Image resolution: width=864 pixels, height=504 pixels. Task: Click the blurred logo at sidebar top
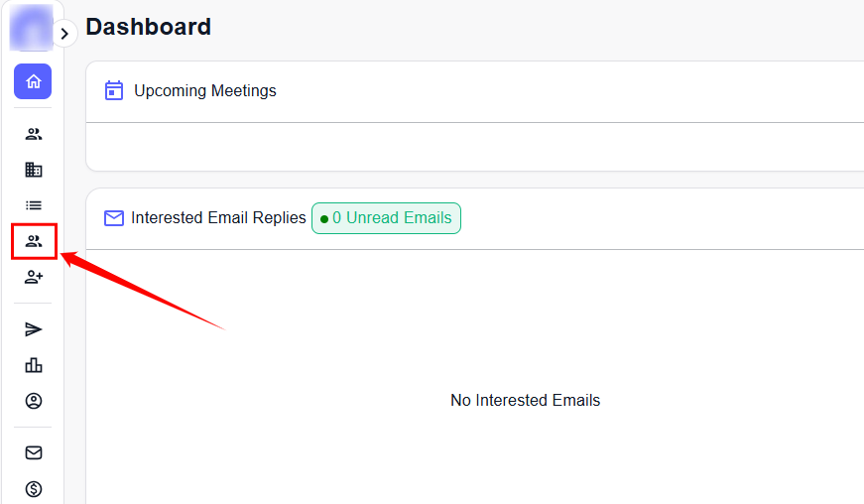pos(31,27)
